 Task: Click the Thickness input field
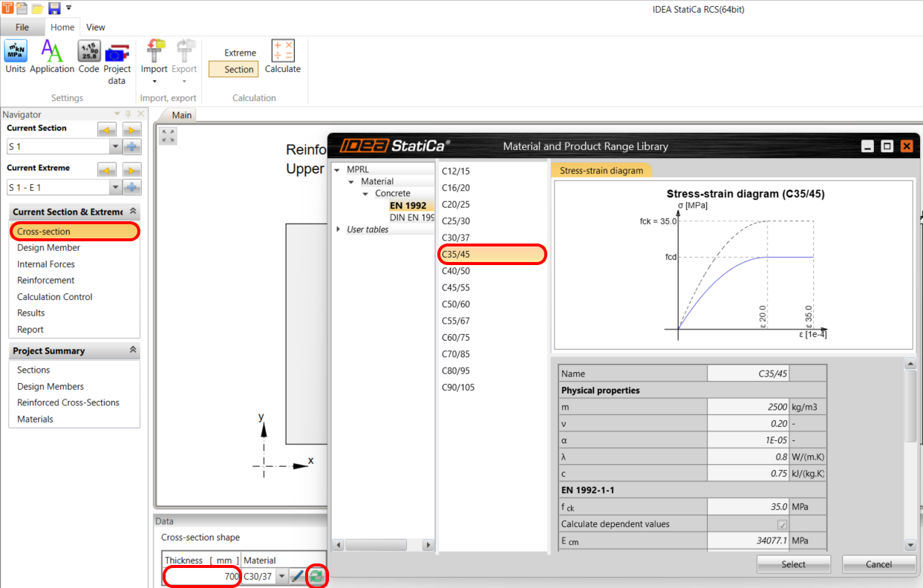click(202, 576)
